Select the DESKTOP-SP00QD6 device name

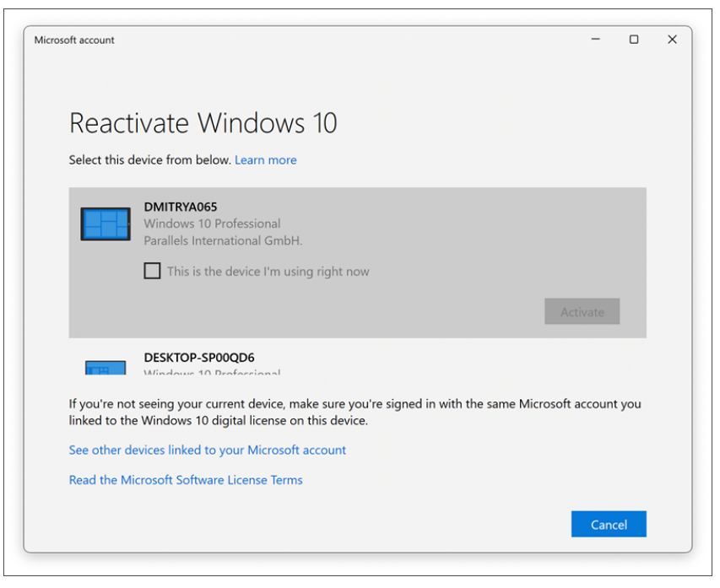click(x=199, y=358)
